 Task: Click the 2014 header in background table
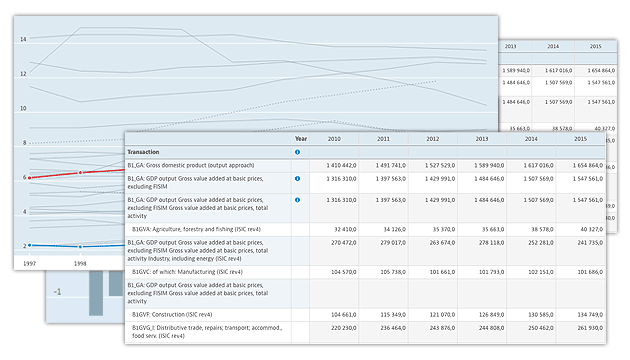click(553, 46)
